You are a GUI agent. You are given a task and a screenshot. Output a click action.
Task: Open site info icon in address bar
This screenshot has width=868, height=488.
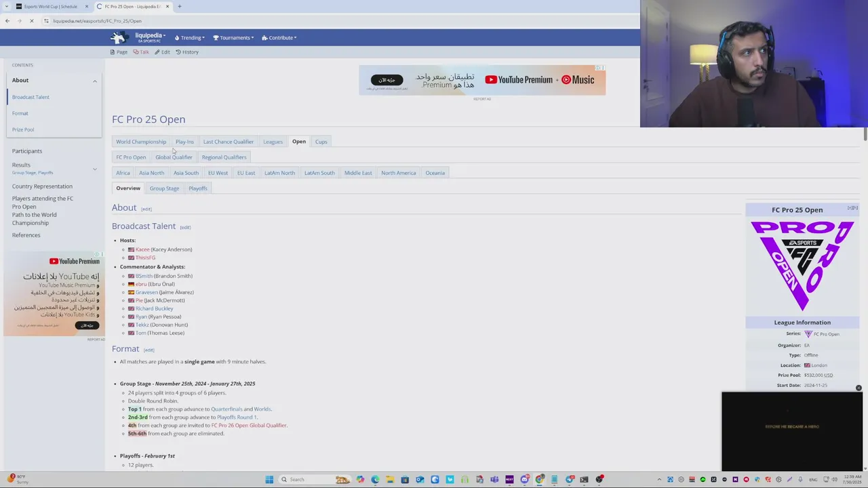(x=46, y=21)
